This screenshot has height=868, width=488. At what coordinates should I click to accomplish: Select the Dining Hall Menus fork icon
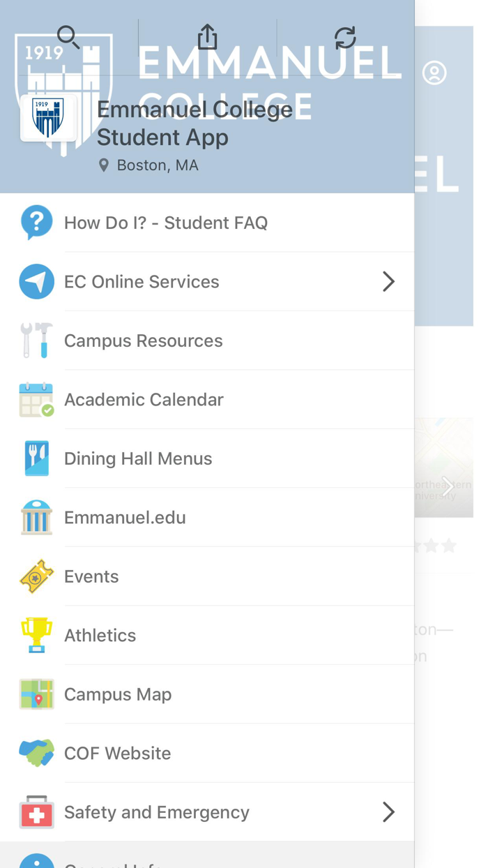click(x=36, y=458)
